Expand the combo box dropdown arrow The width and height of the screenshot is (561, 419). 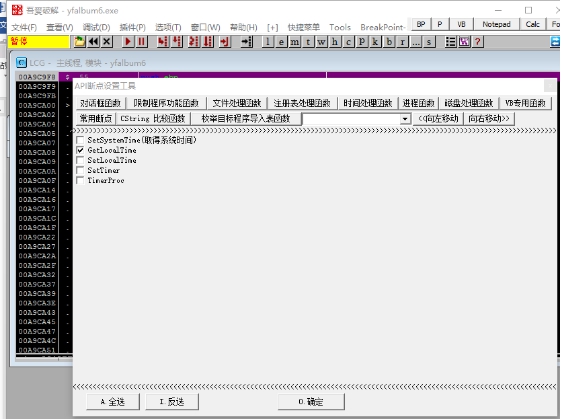[x=405, y=119]
